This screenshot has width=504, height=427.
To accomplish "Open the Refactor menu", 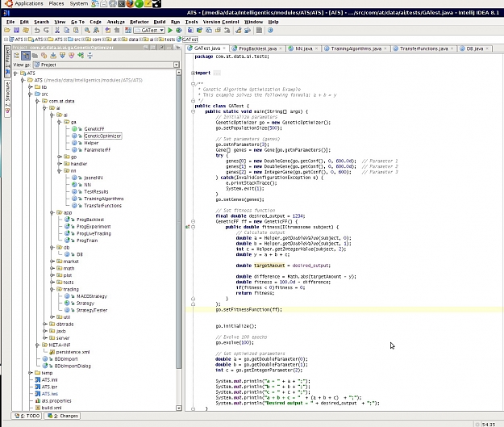I will (x=140, y=22).
